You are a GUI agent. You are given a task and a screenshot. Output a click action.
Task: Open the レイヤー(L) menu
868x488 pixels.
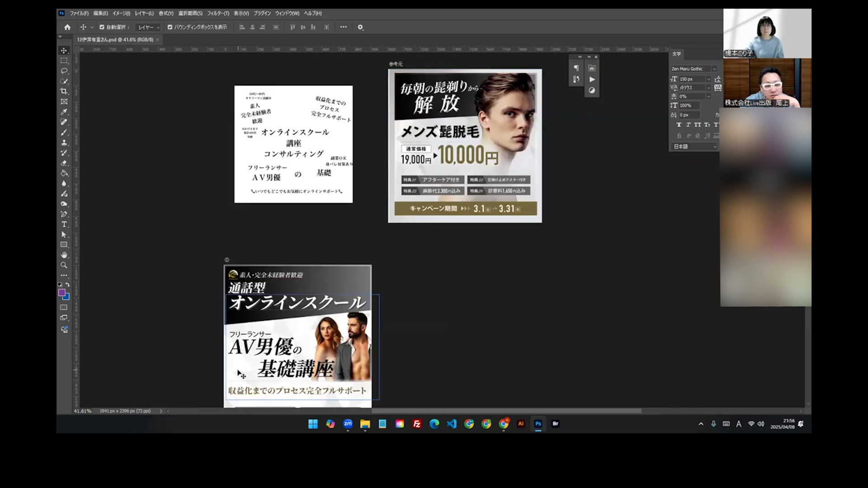click(x=144, y=14)
